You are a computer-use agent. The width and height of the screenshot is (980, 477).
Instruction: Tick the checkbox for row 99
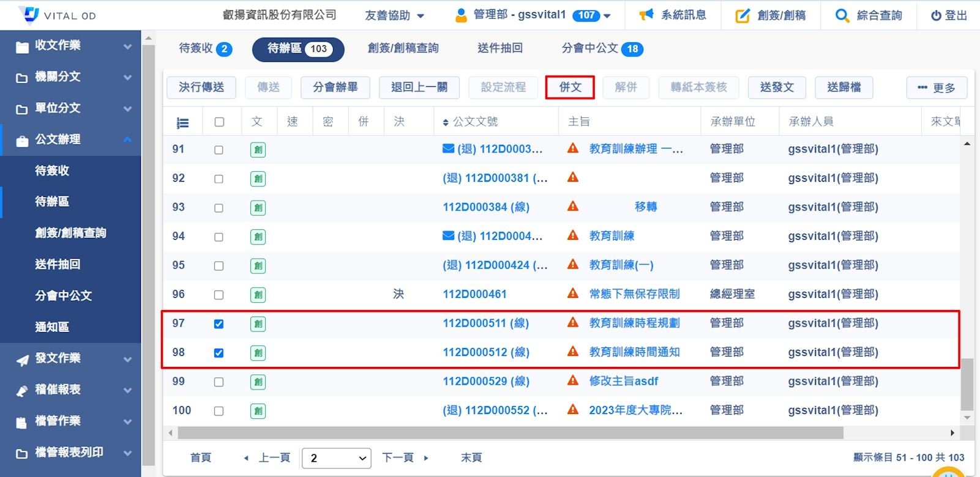(219, 382)
